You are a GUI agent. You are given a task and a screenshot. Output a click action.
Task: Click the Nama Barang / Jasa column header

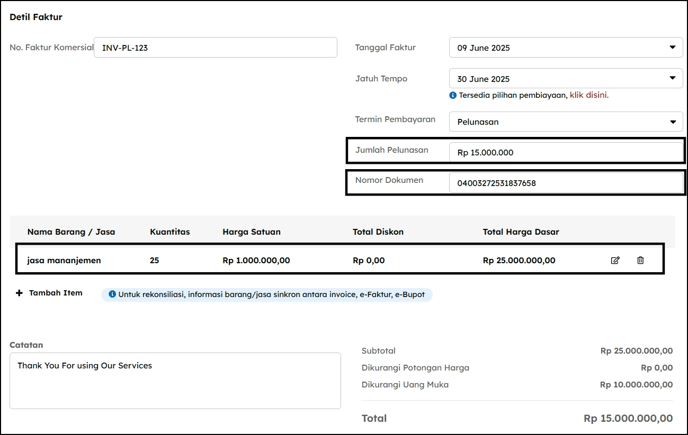click(71, 232)
